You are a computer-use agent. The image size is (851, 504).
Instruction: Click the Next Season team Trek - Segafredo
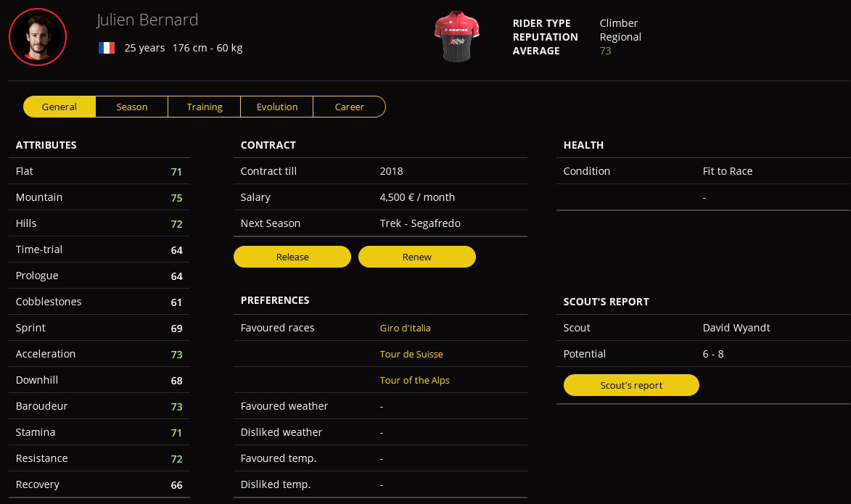pos(420,223)
